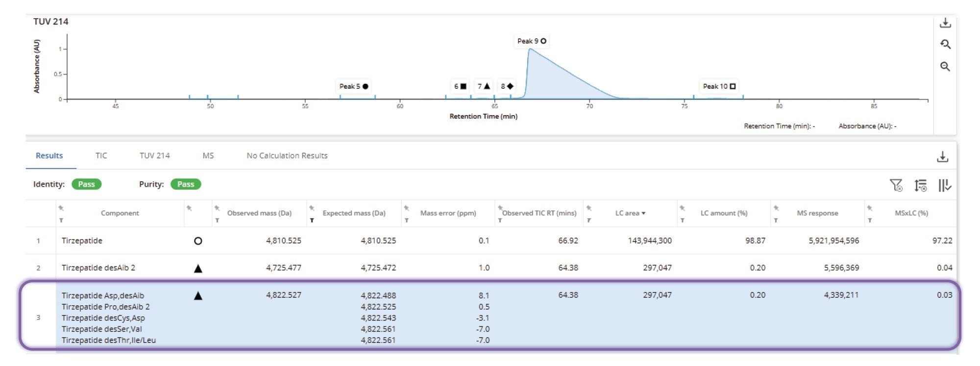The width and height of the screenshot is (980, 366).
Task: Select the peak 7 triangle marker
Action: tap(484, 86)
